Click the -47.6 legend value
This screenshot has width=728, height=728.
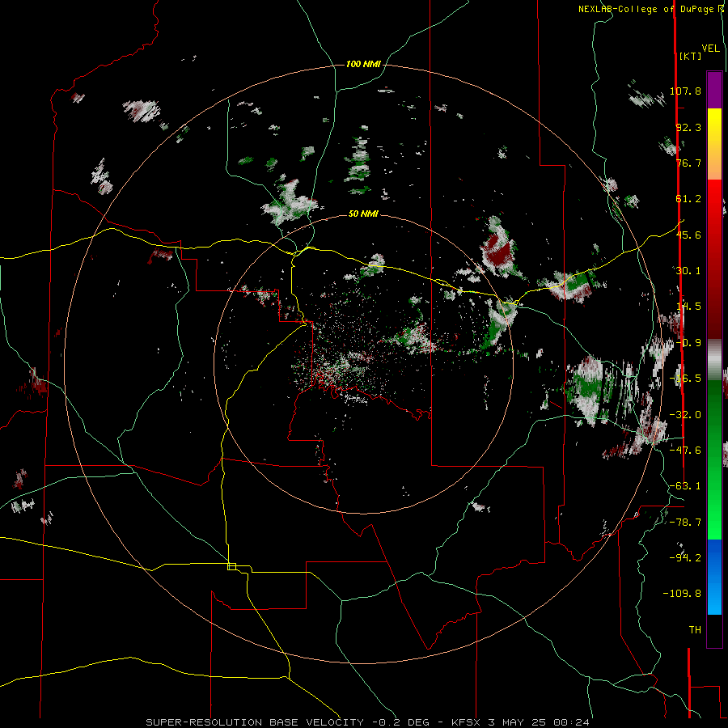[685, 451]
